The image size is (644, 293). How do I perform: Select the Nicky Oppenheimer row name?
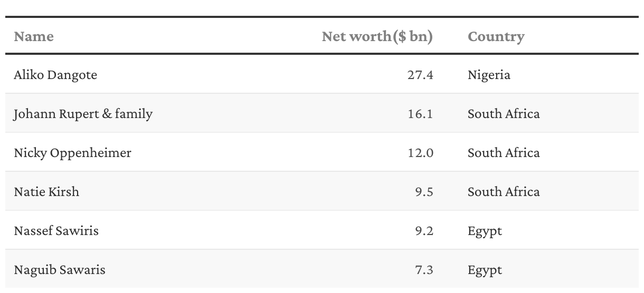point(72,153)
